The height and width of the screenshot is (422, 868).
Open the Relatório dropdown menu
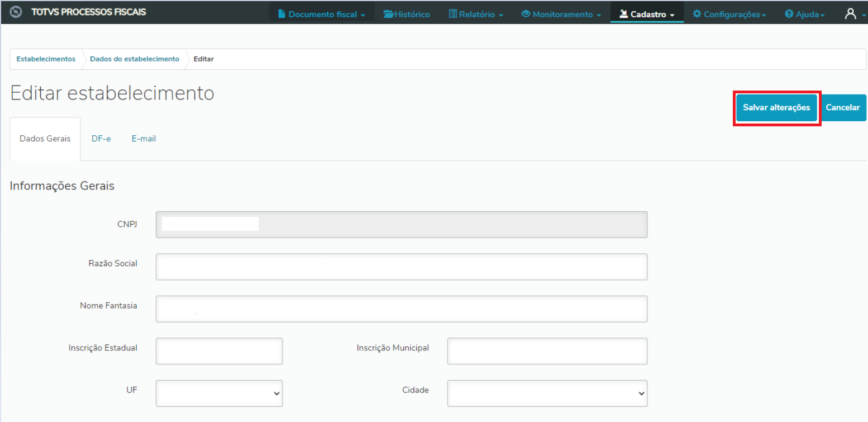click(x=476, y=14)
